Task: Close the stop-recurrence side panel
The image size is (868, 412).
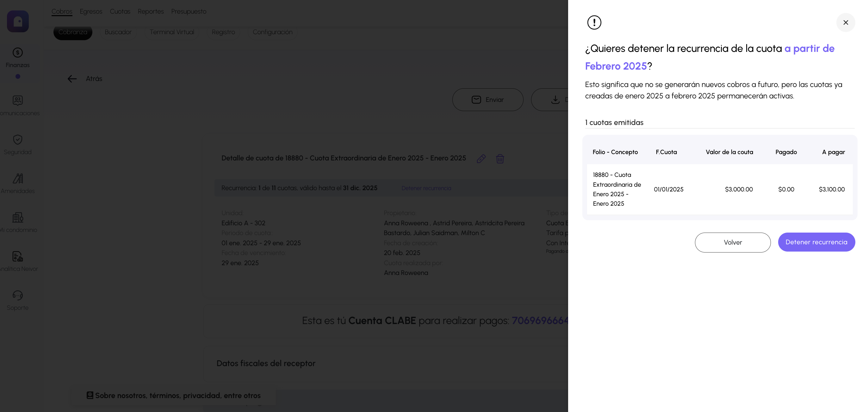Action: [846, 22]
